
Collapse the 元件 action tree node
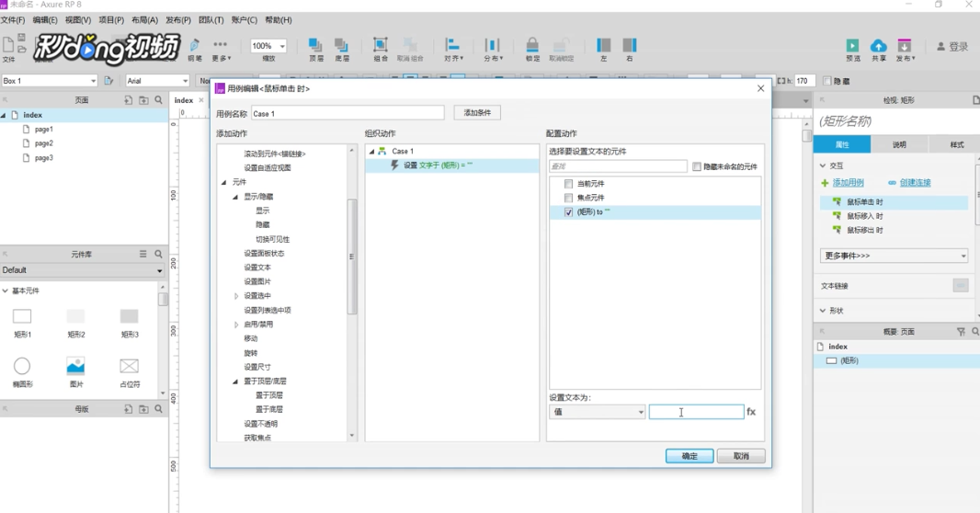223,182
